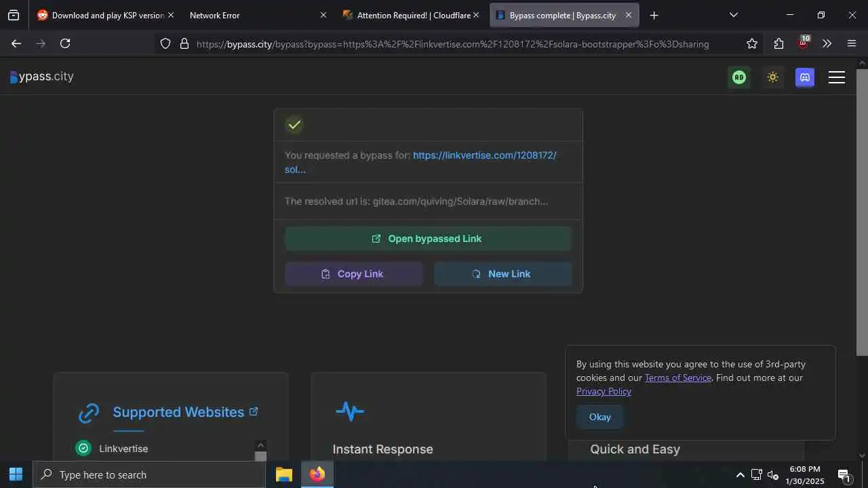Screen dimensions: 868x488
Task: Switch to Attention Required Cloudflare tab
Action: click(x=410, y=15)
